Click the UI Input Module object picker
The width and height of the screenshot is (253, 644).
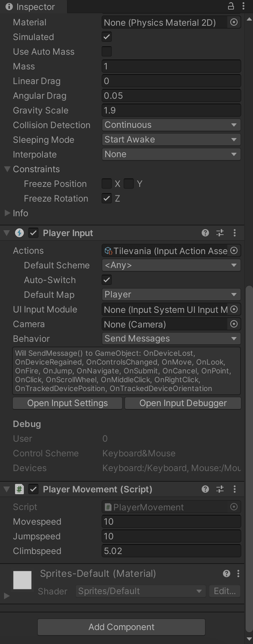pyautogui.click(x=234, y=309)
